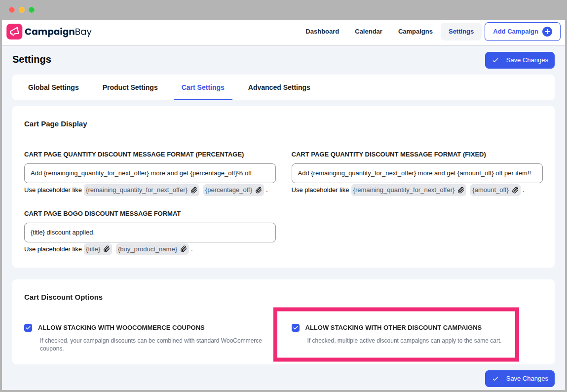Switch to the Product Settings tab
This screenshot has width=567, height=392.
coord(130,87)
